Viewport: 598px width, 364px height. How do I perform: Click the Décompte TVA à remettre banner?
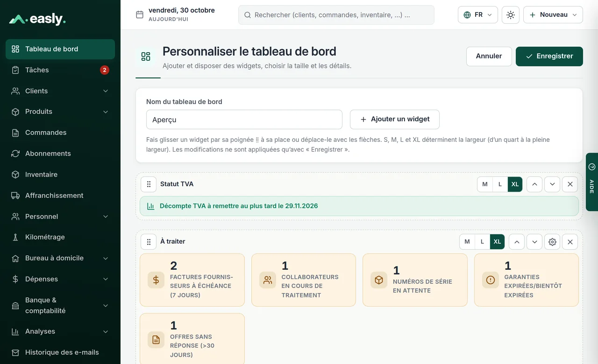coord(359,206)
